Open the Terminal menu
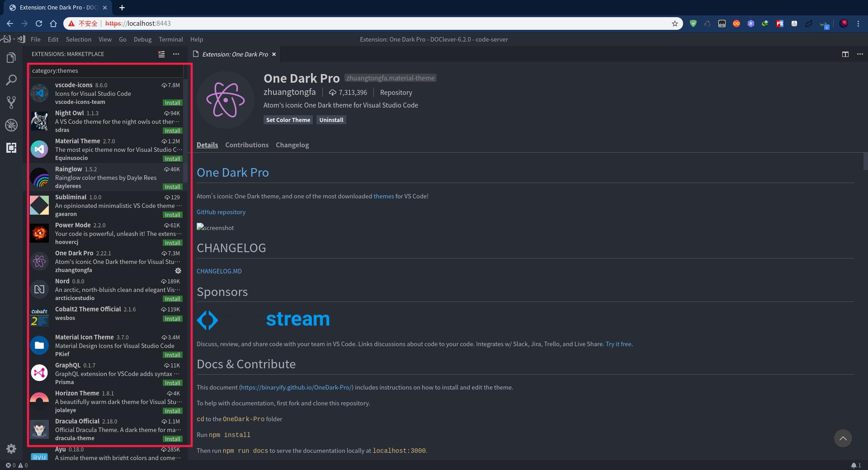The image size is (868, 470). [170, 39]
